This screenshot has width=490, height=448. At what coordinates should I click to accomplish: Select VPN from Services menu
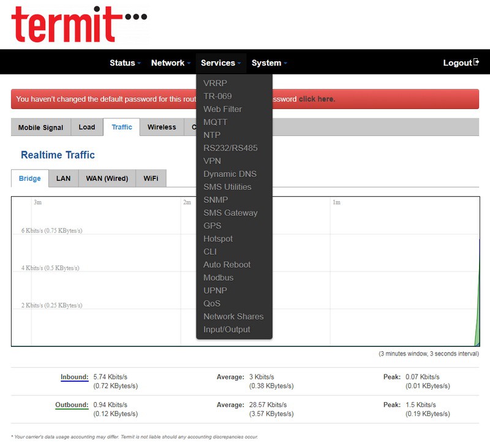[212, 161]
